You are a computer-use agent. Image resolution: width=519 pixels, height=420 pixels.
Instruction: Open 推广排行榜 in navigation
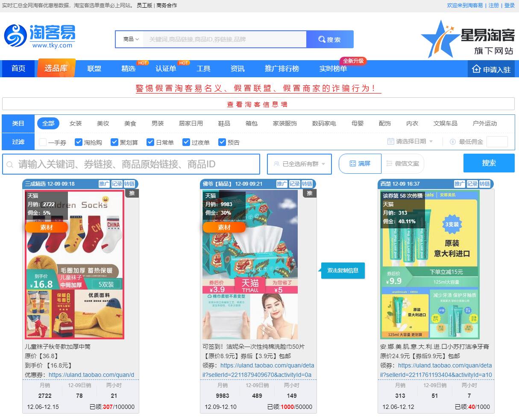click(282, 69)
